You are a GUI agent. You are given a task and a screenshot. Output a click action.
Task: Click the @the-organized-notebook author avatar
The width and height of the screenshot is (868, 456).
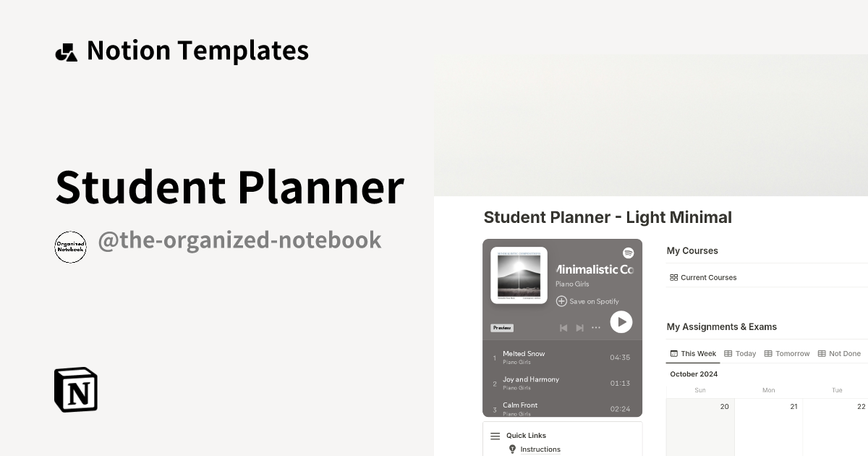click(x=70, y=247)
